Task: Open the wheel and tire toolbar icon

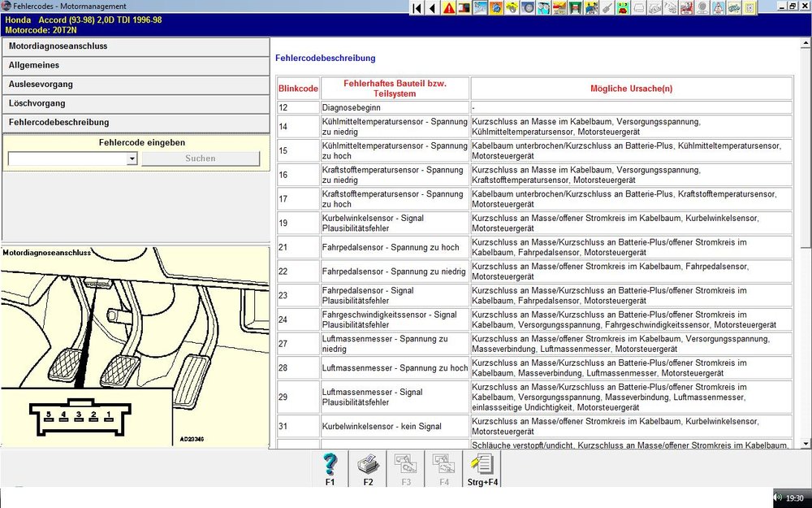Action: point(528,8)
